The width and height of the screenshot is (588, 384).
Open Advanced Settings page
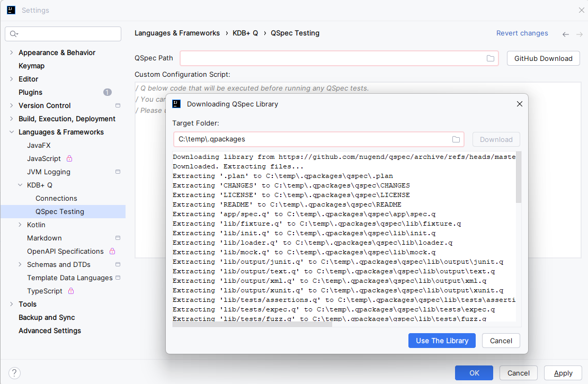50,331
